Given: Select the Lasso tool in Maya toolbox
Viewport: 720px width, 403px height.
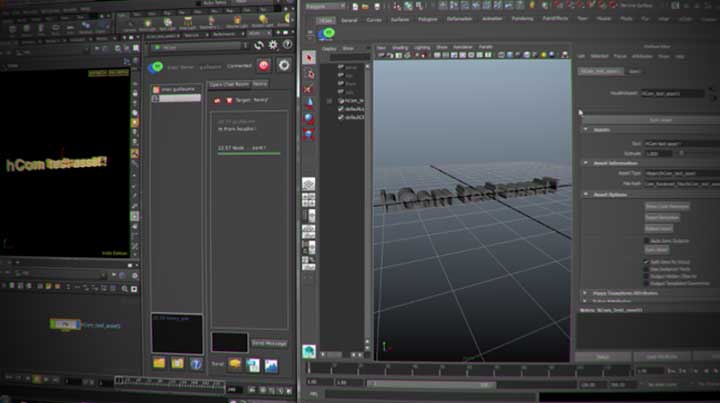Looking at the screenshot, I should 309,73.
